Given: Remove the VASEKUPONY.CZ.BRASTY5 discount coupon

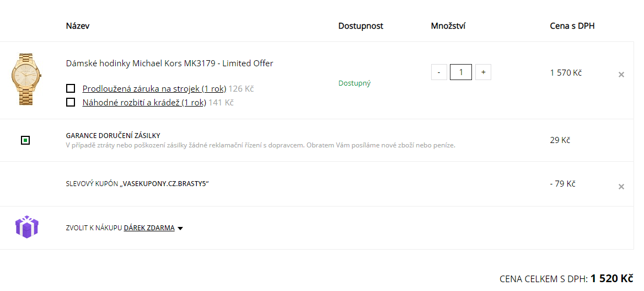Looking at the screenshot, I should tap(621, 187).
